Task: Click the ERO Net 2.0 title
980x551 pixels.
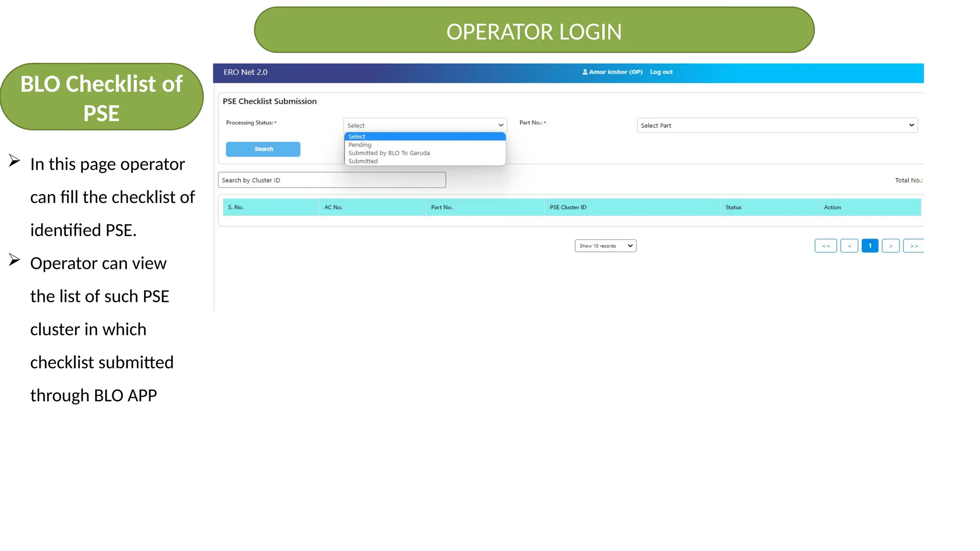Action: click(x=245, y=72)
